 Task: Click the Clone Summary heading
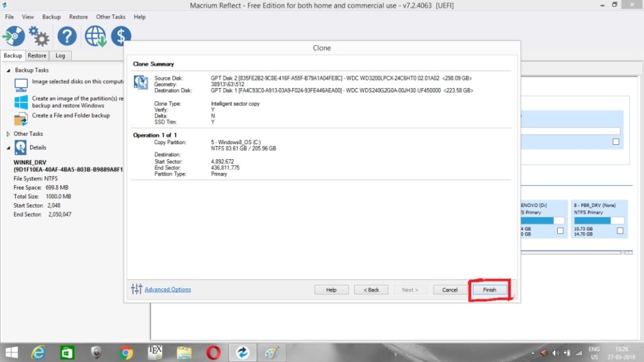(x=153, y=64)
